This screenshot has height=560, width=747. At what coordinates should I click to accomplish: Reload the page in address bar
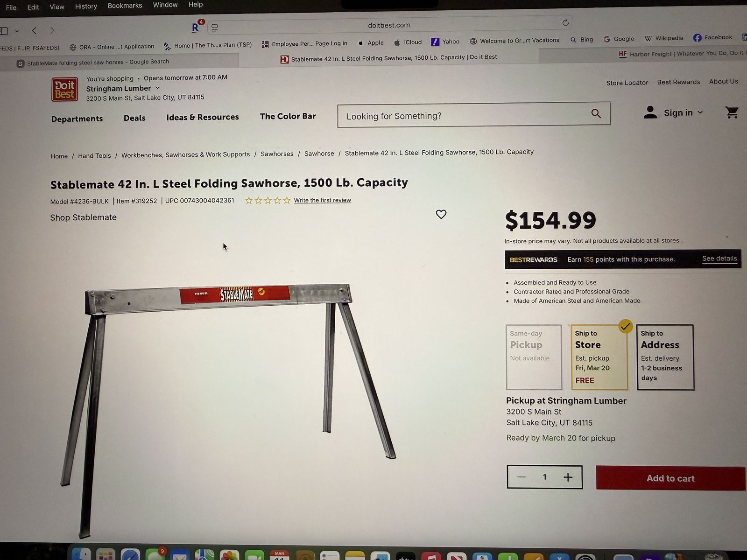(565, 22)
